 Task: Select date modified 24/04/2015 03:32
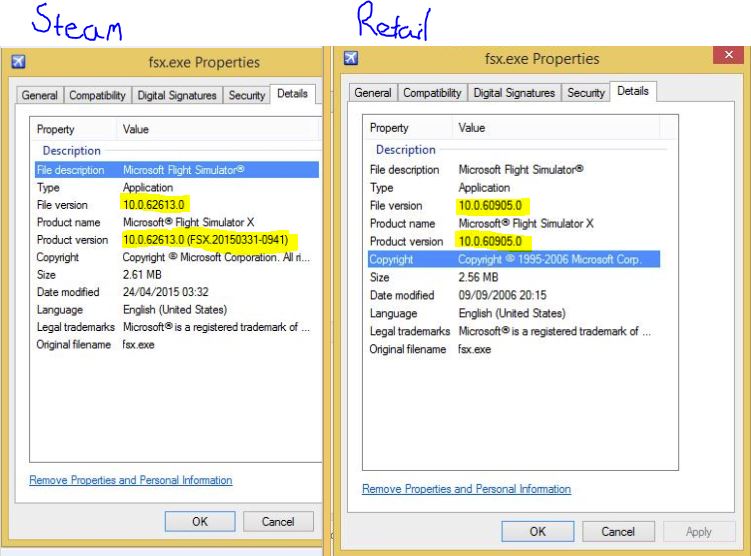(x=166, y=292)
